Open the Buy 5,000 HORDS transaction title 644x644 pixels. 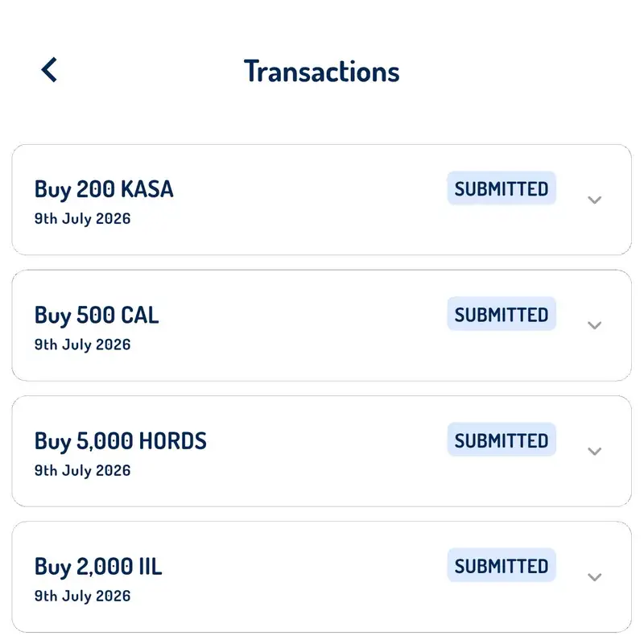(120, 441)
